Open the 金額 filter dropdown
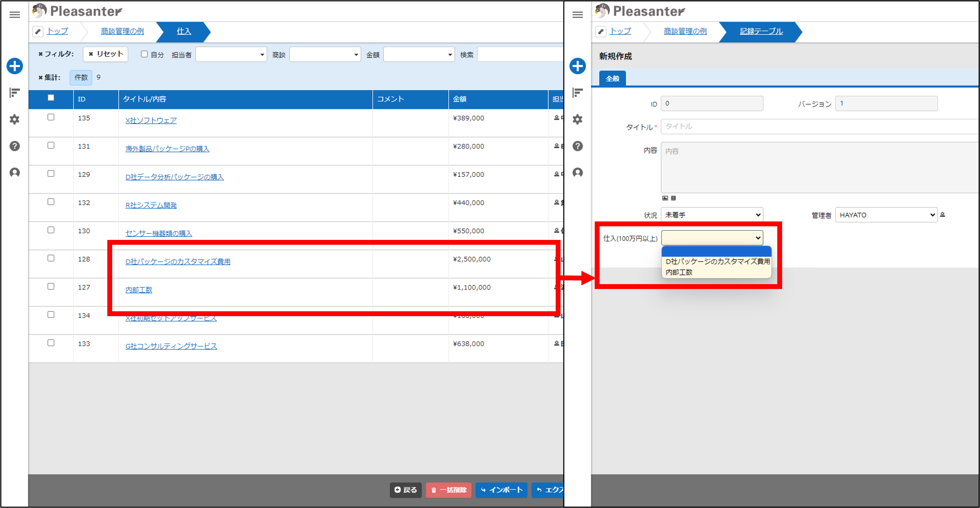This screenshot has width=980, height=508. 419,54
